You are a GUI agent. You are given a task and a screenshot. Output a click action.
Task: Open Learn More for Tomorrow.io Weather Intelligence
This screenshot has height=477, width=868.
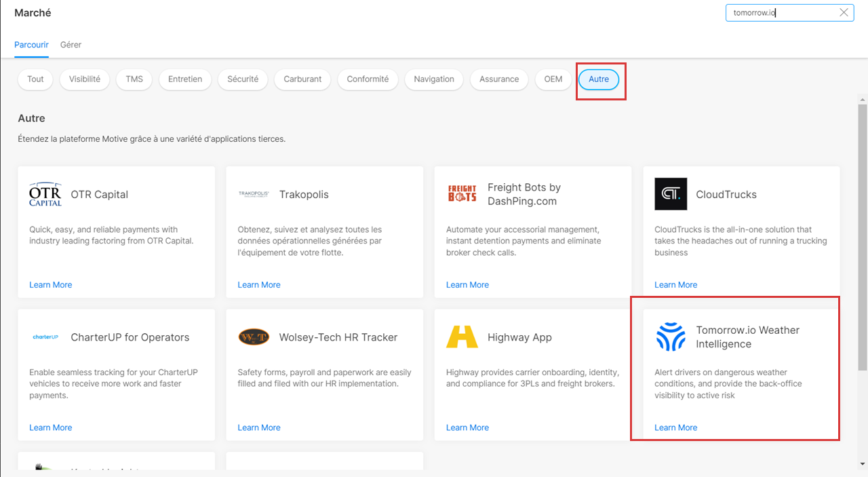[676, 427]
